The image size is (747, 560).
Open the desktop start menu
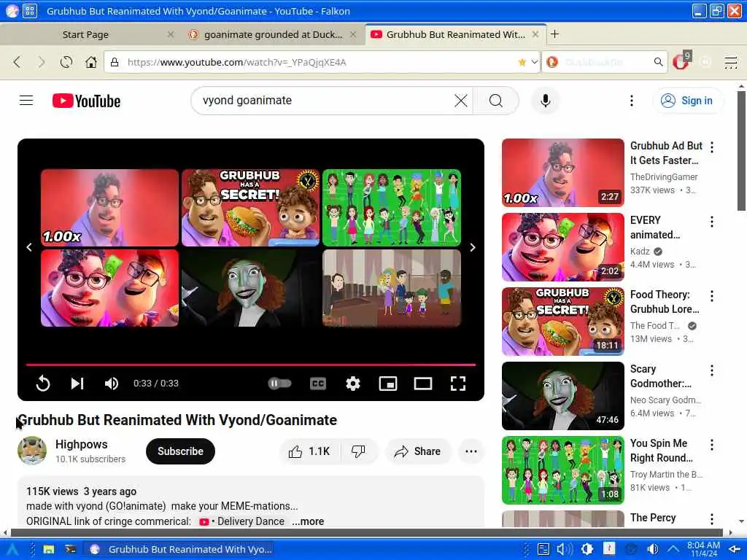pyautogui.click(x=12, y=550)
